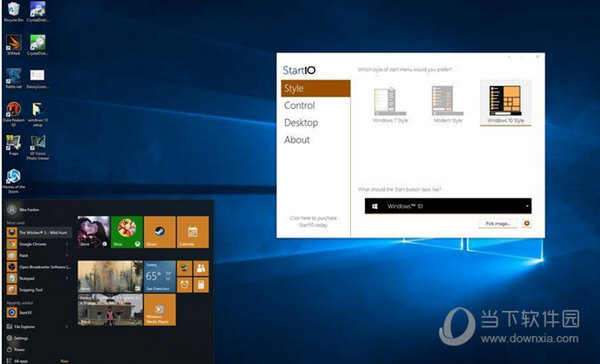Image resolution: width=600 pixels, height=364 pixels.
Task: Expand Google Chrome jump list arrow
Action: point(67,244)
